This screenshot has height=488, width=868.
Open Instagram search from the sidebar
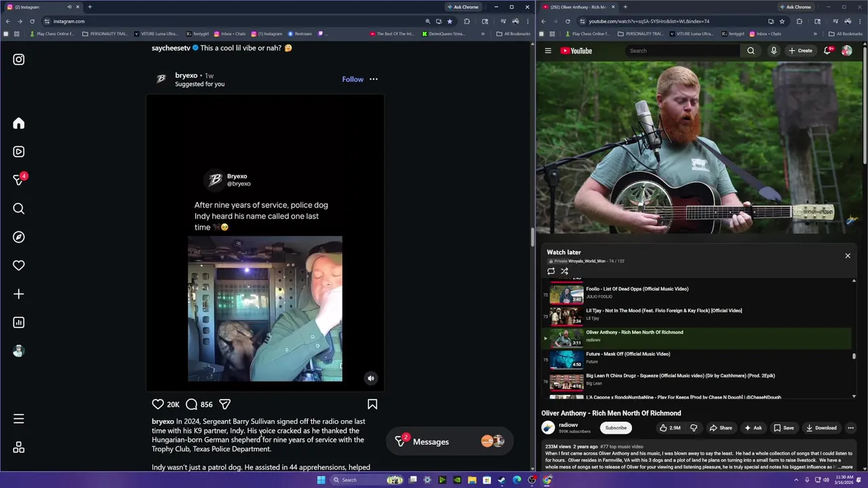[18, 209]
